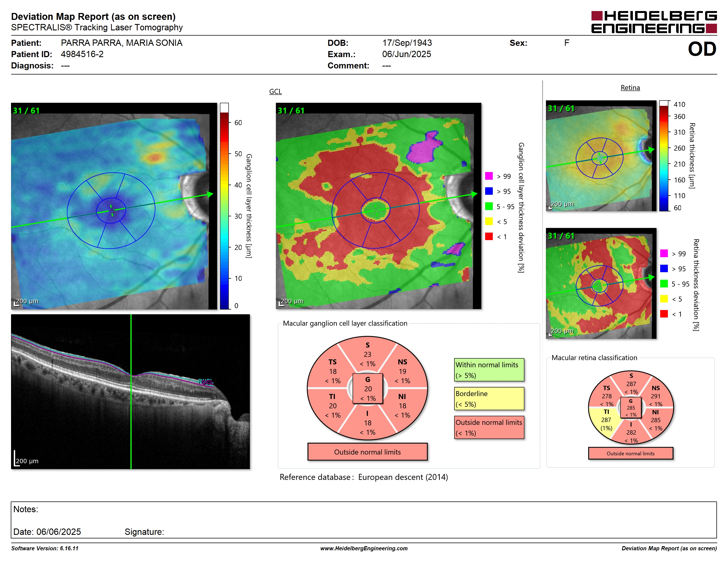The width and height of the screenshot is (728, 563).
Task: Select Reference database European descent (2014) text
Action: 364,477
